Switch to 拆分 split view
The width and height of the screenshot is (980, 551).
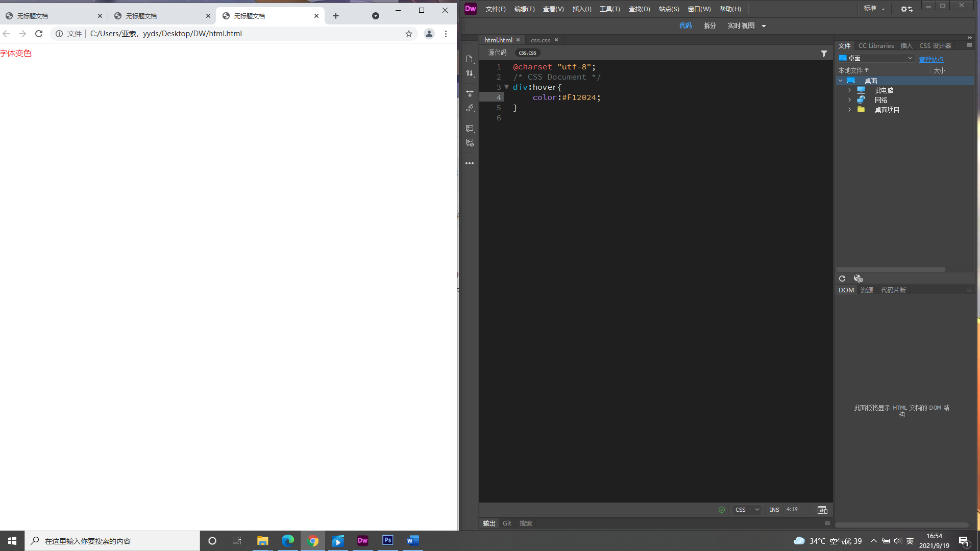point(709,26)
